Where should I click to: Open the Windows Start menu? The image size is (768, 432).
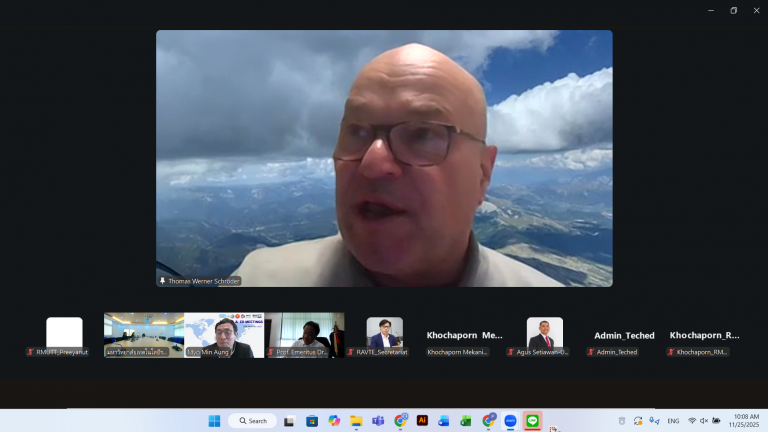214,421
